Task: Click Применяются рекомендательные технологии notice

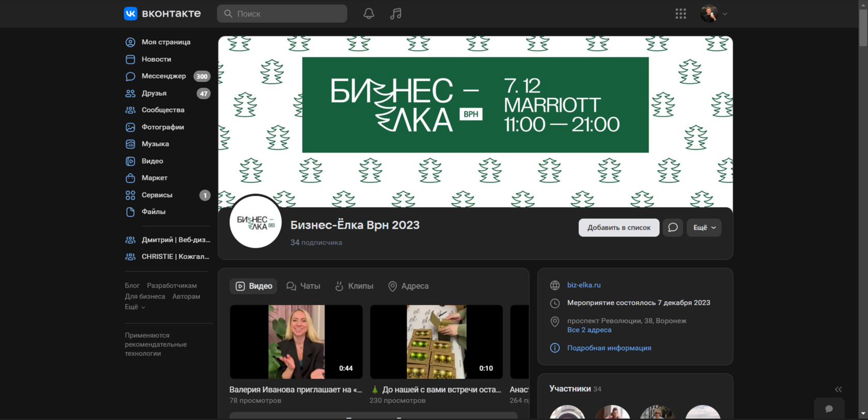Action: tap(156, 344)
